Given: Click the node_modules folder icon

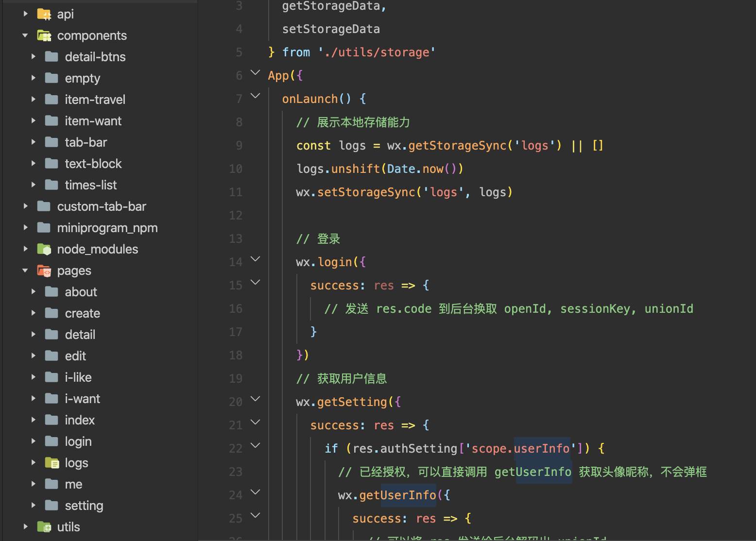Looking at the screenshot, I should pyautogui.click(x=44, y=249).
